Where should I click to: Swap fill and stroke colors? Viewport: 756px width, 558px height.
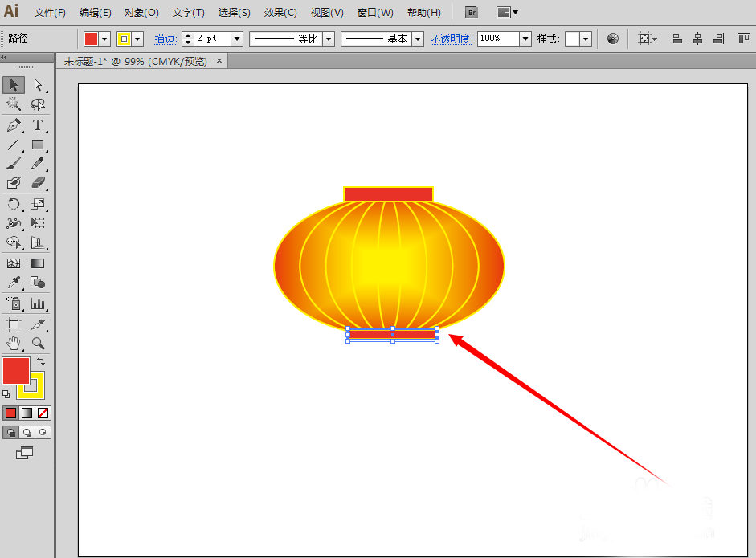tap(41, 361)
